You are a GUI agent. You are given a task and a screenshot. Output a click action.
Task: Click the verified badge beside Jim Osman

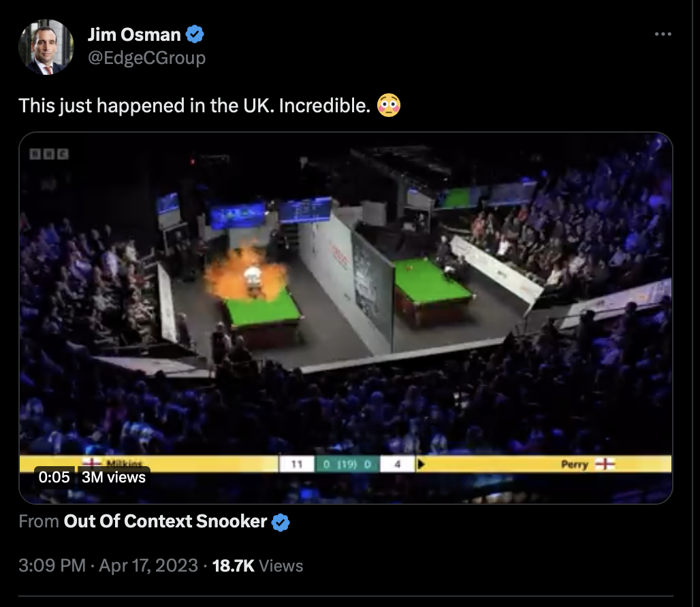(195, 34)
